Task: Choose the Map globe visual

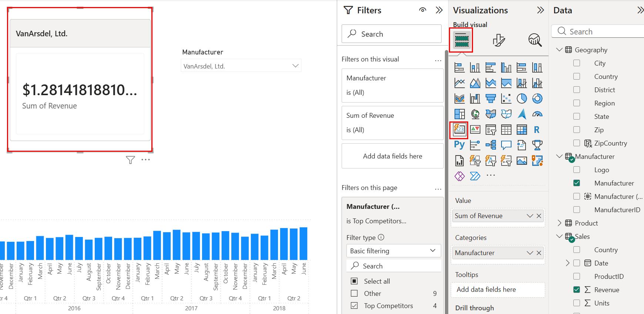Action: pos(475,114)
